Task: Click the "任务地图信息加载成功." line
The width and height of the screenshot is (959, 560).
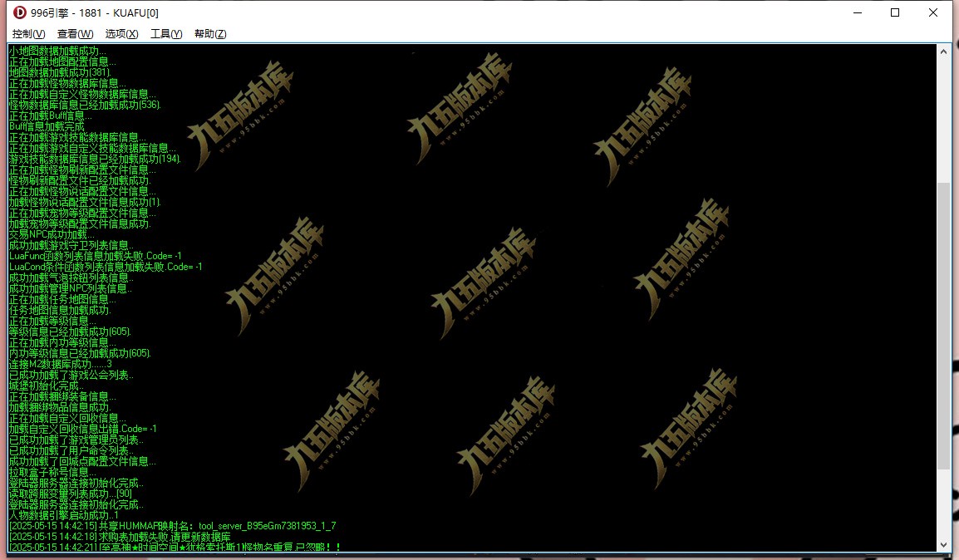Action: pos(60,310)
